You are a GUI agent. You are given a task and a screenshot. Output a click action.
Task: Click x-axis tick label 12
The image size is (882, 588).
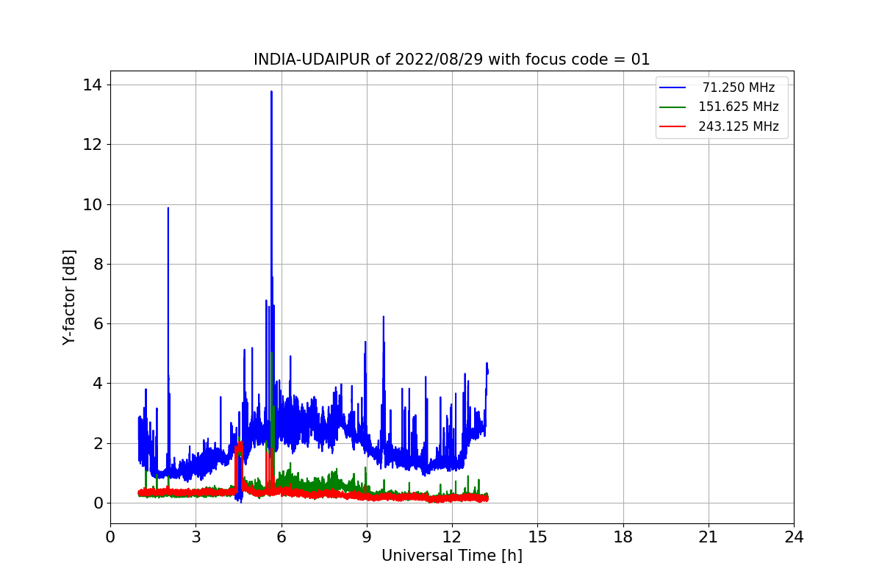click(x=452, y=537)
